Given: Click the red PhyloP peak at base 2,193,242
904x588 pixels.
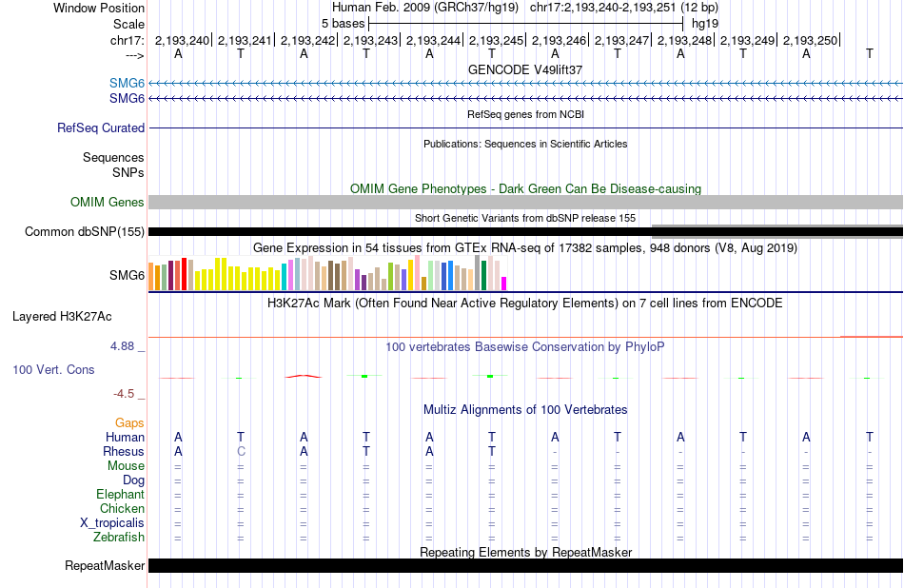Looking at the screenshot, I should tap(304, 377).
